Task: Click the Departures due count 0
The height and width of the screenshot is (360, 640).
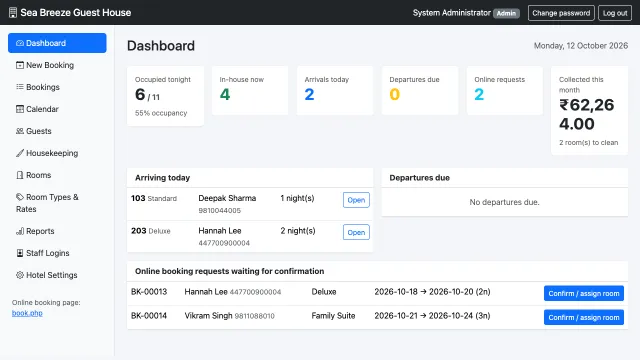Action: (394, 95)
